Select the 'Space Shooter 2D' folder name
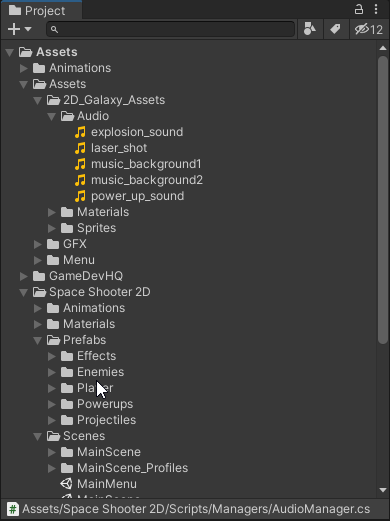390x521 pixels. click(100, 292)
